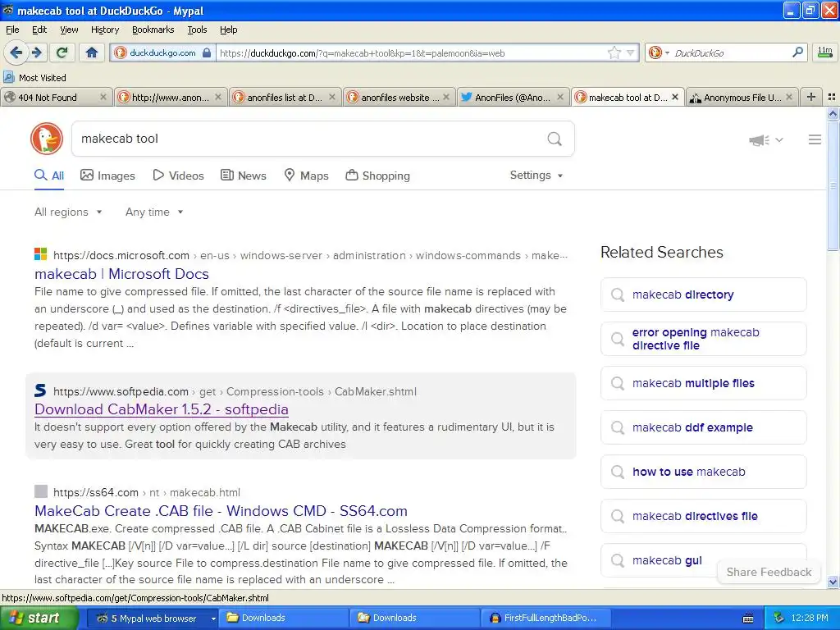Select the All results tab
The image size is (840, 630).
coord(49,176)
